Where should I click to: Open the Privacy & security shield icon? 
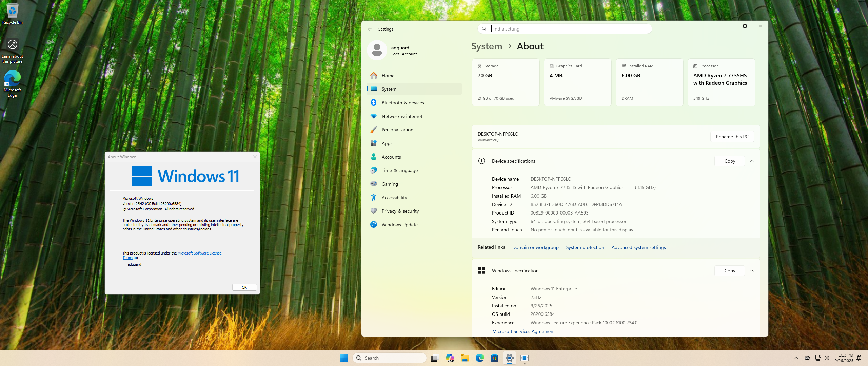374,211
